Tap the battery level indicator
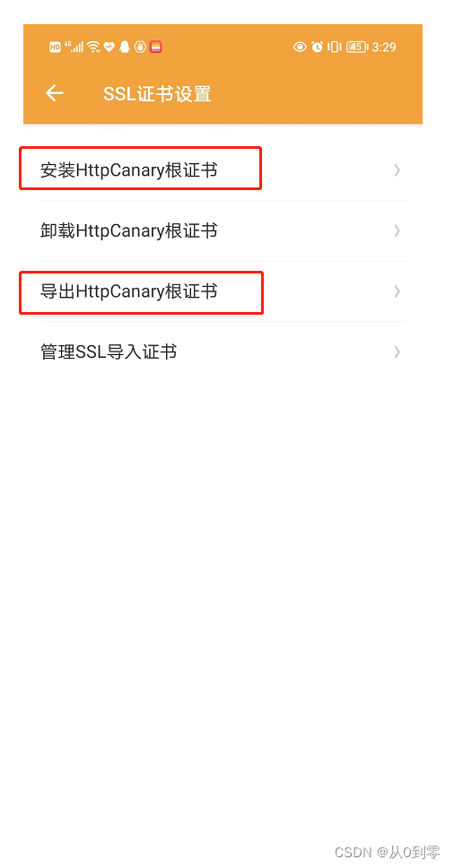The width and height of the screenshot is (454, 868). [x=356, y=47]
